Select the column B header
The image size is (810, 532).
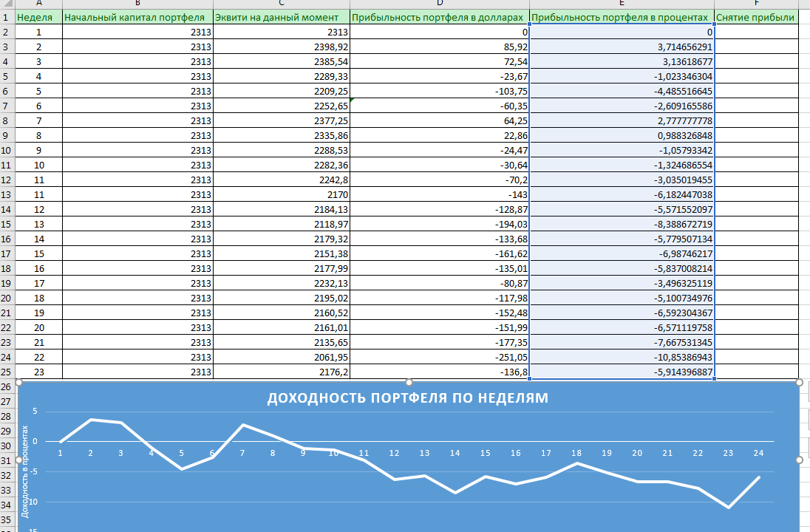[x=137, y=4]
